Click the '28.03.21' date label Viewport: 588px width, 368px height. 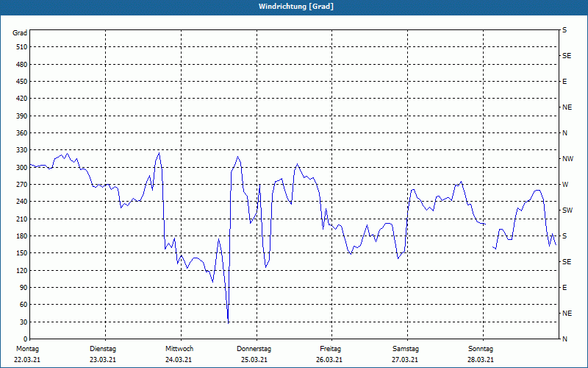[481, 360]
